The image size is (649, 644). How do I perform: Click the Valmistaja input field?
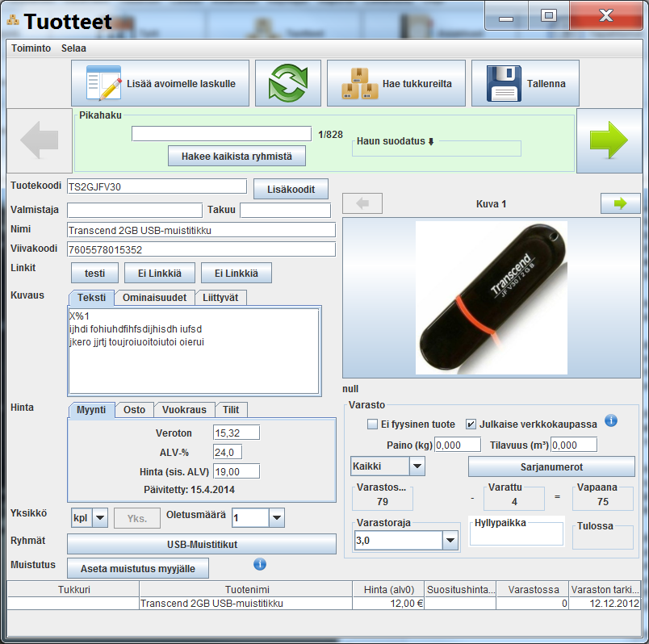tap(135, 211)
